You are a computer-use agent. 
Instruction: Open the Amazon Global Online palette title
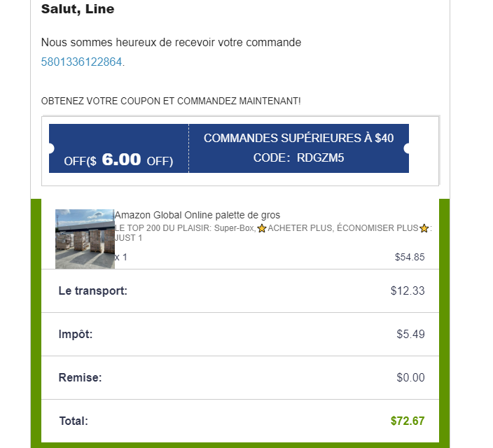[x=197, y=215]
